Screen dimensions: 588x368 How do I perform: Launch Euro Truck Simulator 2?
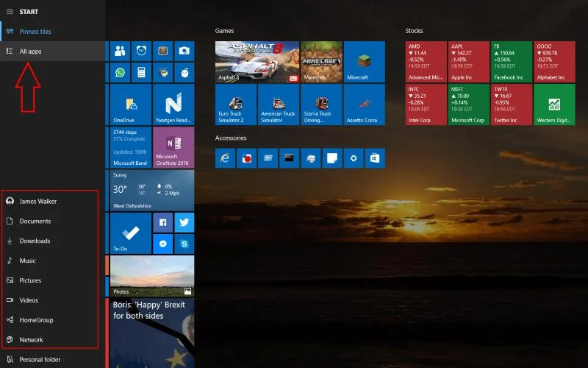coord(236,105)
